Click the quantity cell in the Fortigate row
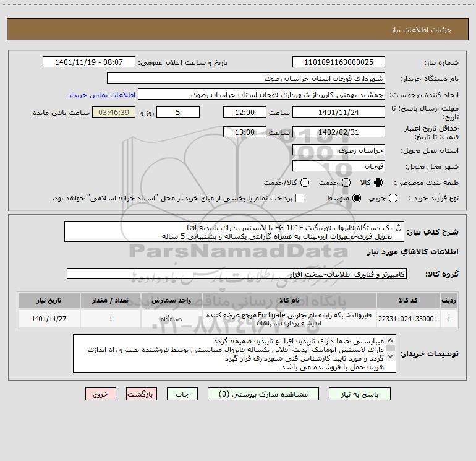 (111, 319)
